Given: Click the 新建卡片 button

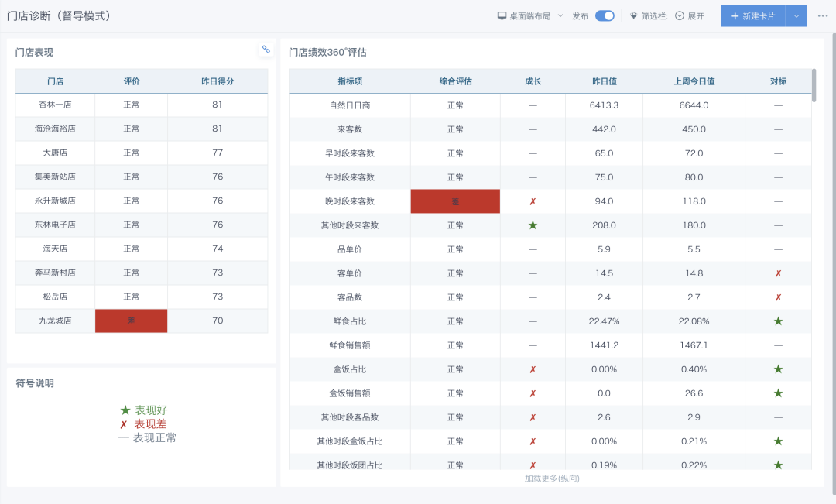Looking at the screenshot, I should (x=760, y=15).
